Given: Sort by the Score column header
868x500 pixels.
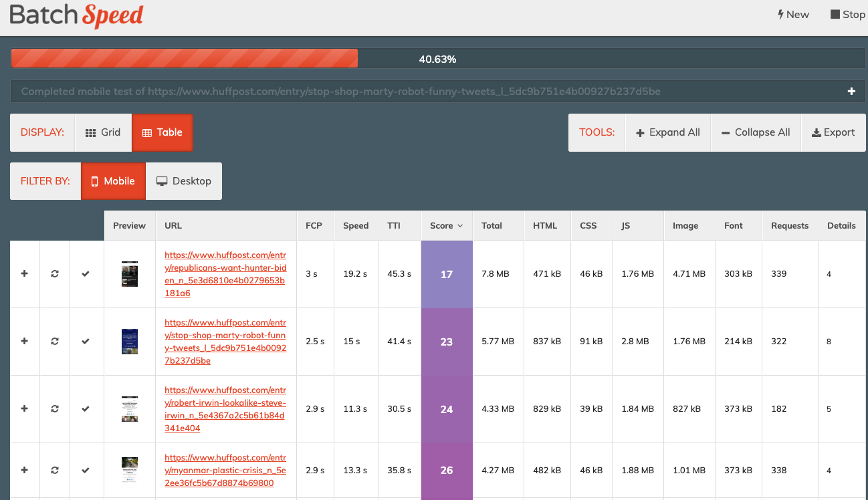Looking at the screenshot, I should pos(446,226).
